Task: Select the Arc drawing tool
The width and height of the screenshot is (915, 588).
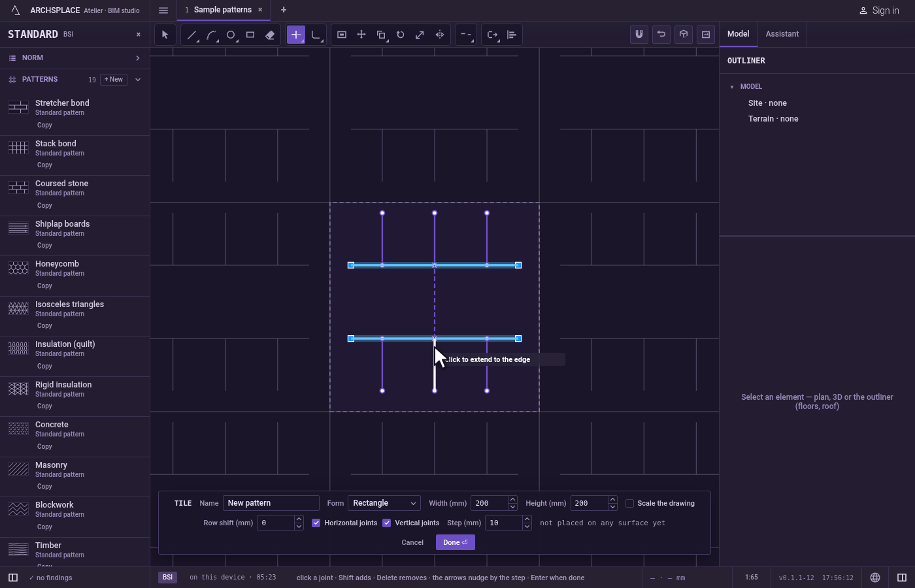Action: pyautogui.click(x=211, y=35)
